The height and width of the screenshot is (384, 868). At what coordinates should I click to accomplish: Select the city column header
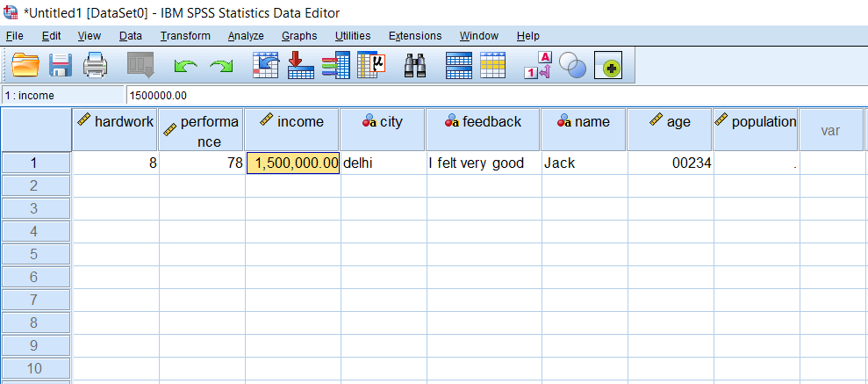(x=383, y=129)
